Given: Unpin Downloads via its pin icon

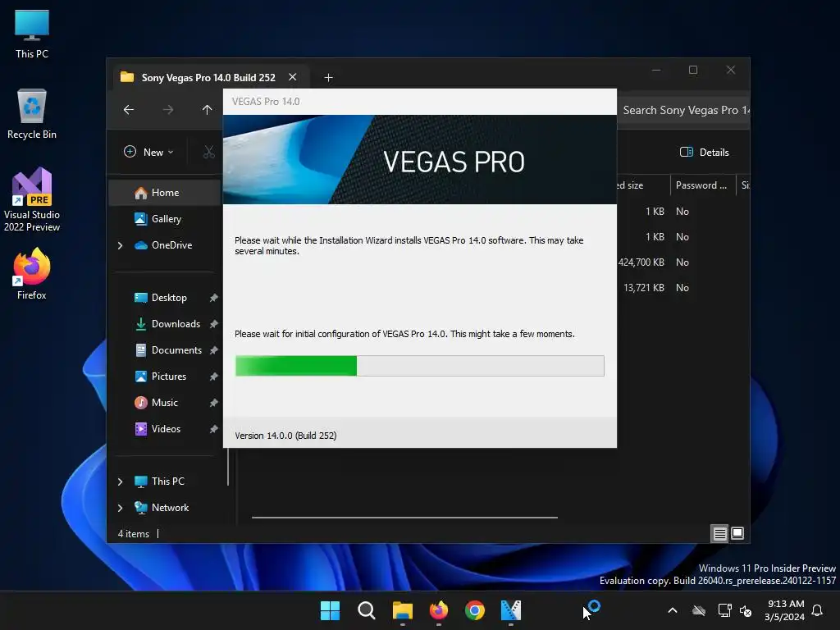Looking at the screenshot, I should click(214, 324).
